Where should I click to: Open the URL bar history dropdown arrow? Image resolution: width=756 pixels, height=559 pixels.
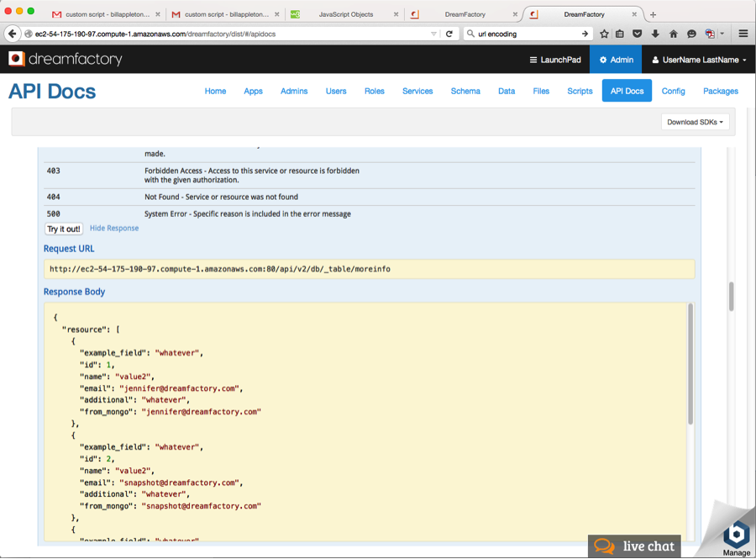coord(433,34)
